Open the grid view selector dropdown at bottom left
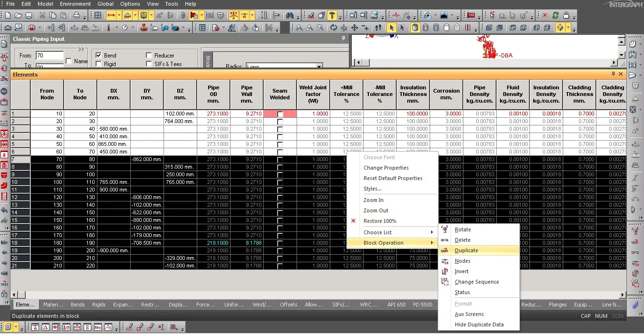This screenshot has height=334, width=644. click(x=16, y=327)
